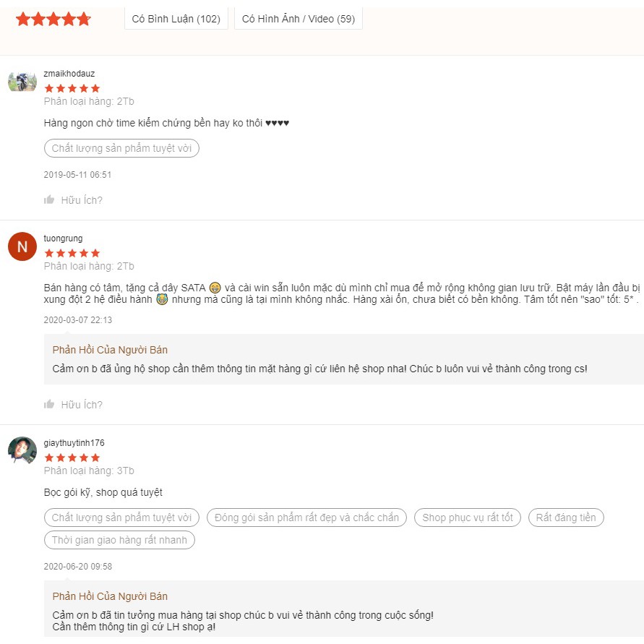Select the 'Đóng gói sản phẩm rất đẹp và chắc chắn' tag
Viewport: 644px width, 644px height.
(306, 518)
